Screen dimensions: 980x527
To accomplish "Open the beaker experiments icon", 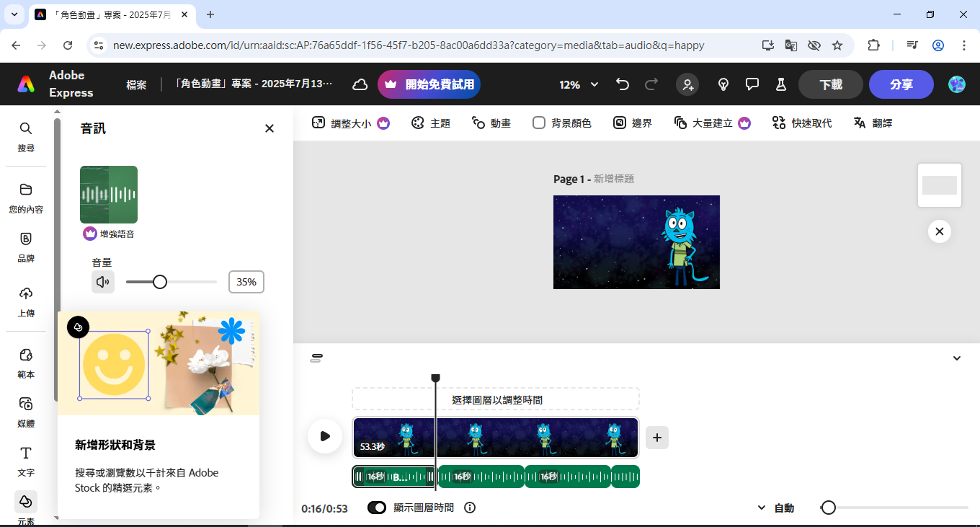I will 780,84.
